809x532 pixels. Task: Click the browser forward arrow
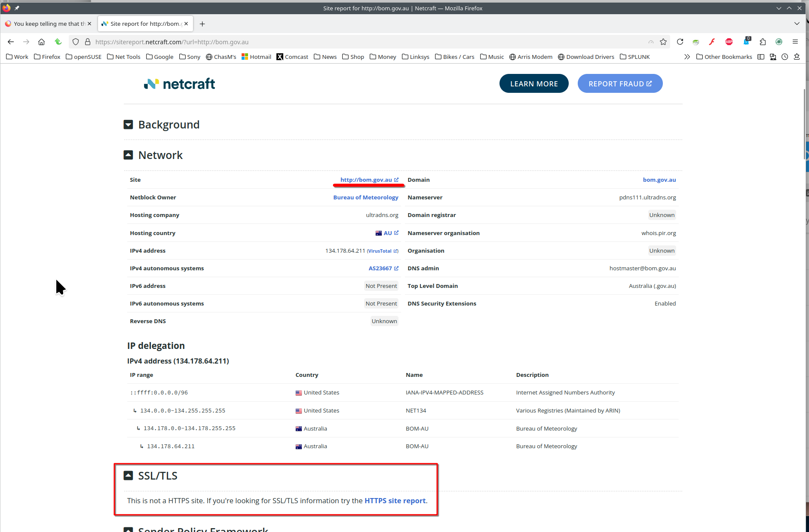(x=26, y=42)
